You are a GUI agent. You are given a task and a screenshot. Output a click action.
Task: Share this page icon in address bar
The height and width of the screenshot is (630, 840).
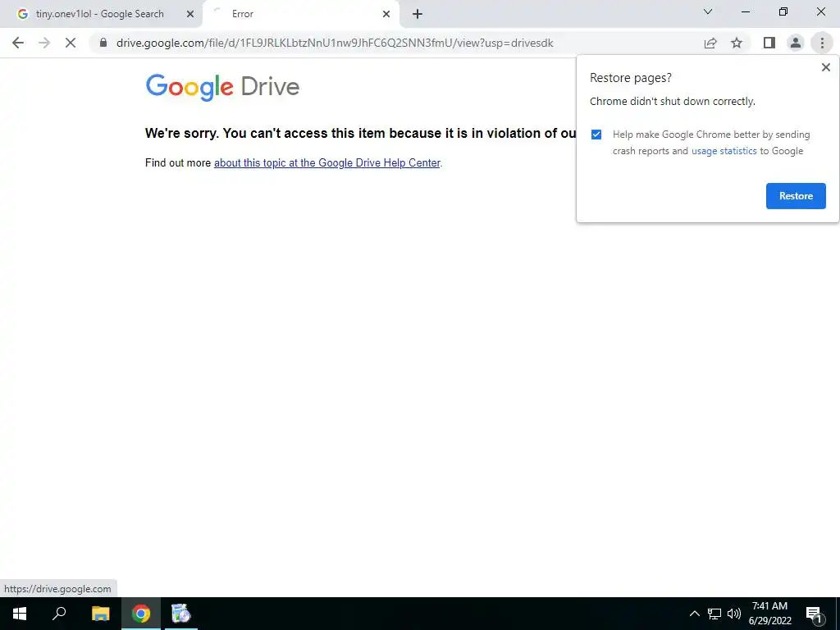tap(710, 43)
